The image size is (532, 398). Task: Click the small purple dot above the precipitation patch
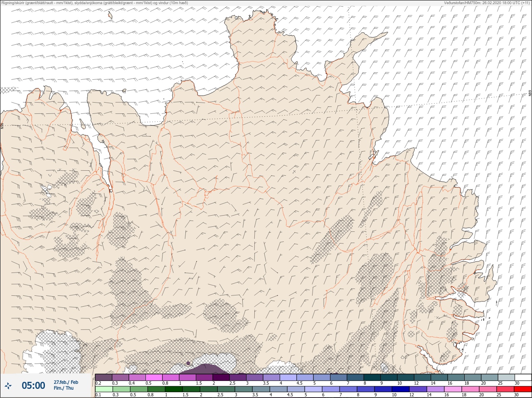(188, 363)
